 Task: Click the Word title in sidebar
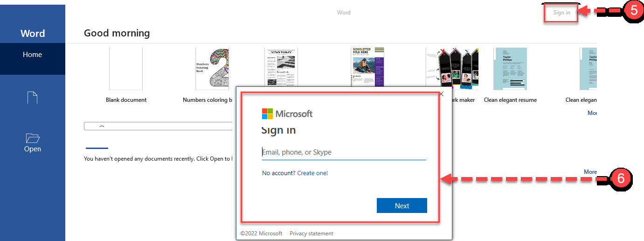[33, 34]
